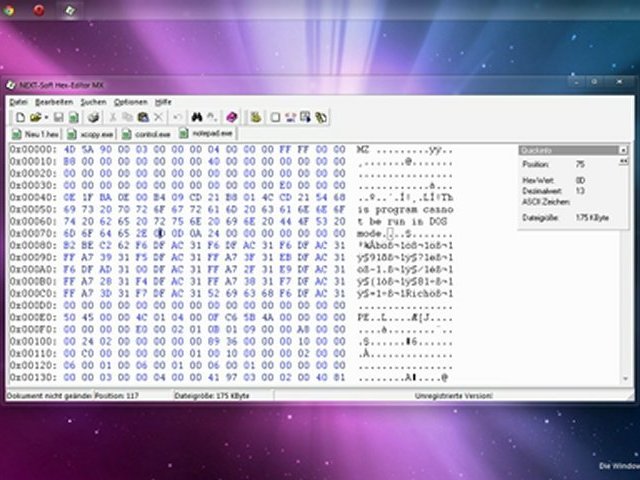Open the Optionen menu
The width and height of the screenshot is (640, 480).
pyautogui.click(x=130, y=102)
